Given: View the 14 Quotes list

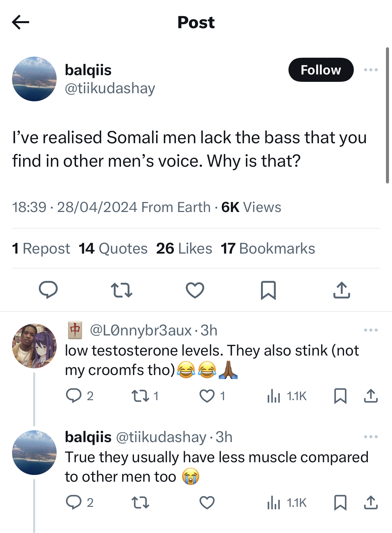Looking at the screenshot, I should [113, 249].
